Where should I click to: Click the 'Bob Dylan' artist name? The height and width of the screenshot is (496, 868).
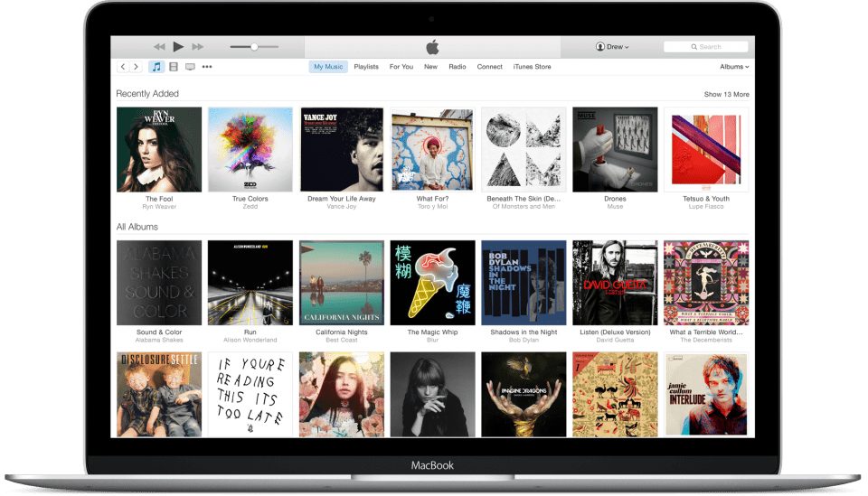pos(524,340)
